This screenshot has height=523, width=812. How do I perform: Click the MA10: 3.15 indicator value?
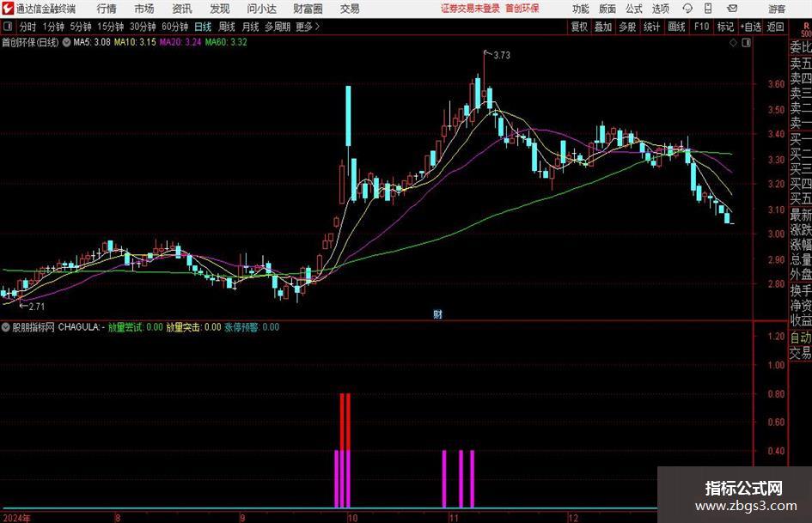(135, 42)
